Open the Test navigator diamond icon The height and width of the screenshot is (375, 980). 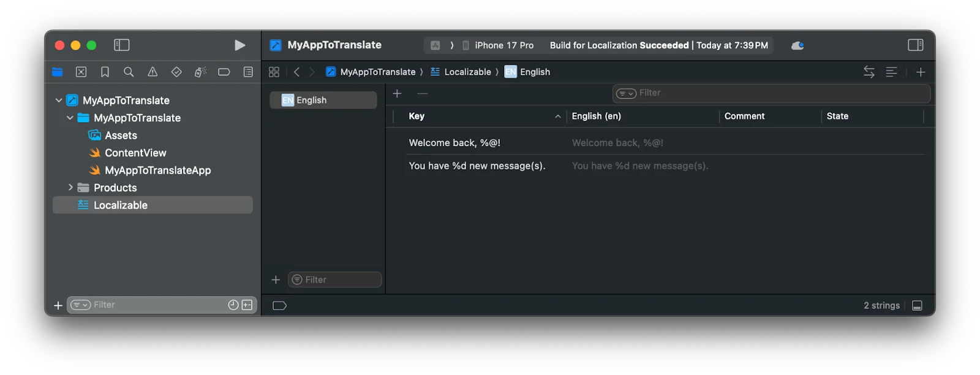[x=176, y=72]
